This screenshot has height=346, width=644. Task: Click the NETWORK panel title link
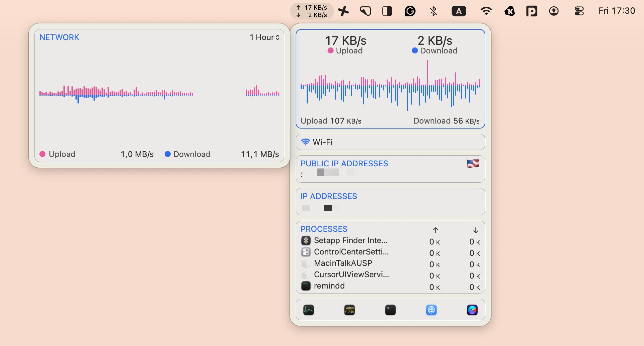59,37
